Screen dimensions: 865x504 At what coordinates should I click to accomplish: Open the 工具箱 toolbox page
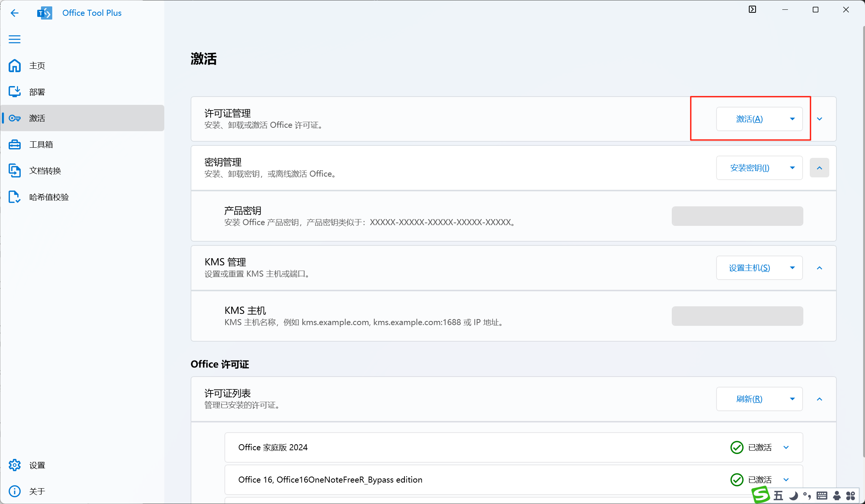tap(82, 144)
